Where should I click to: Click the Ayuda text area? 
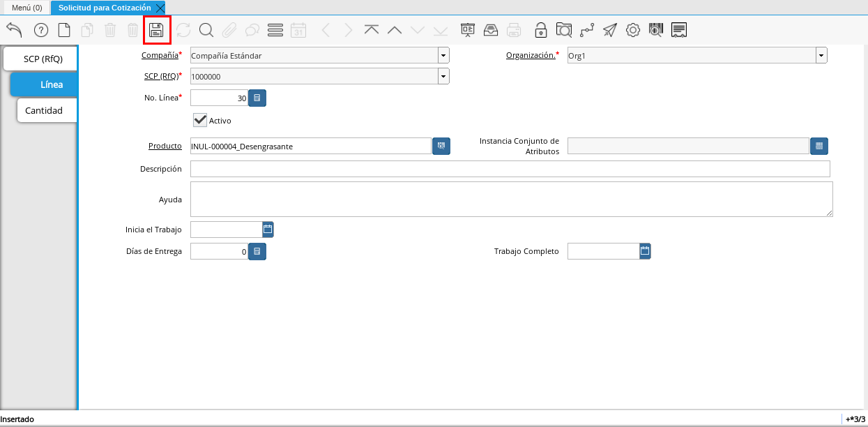point(512,200)
